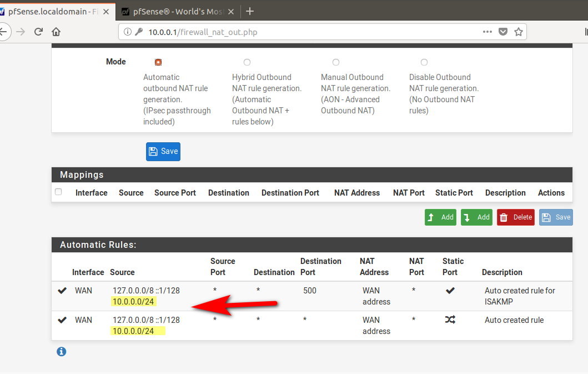
Task: Add mapping to top of list
Action: [x=440, y=217]
